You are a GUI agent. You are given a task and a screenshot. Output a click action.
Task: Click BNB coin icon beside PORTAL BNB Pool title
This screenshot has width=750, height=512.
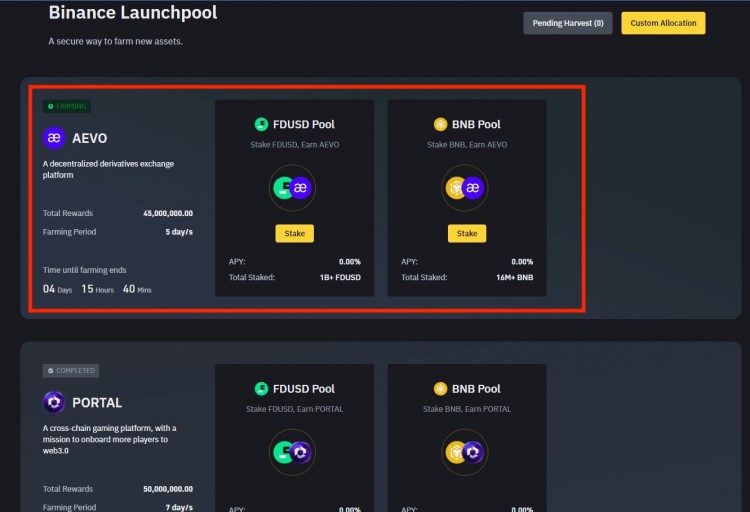coord(440,389)
